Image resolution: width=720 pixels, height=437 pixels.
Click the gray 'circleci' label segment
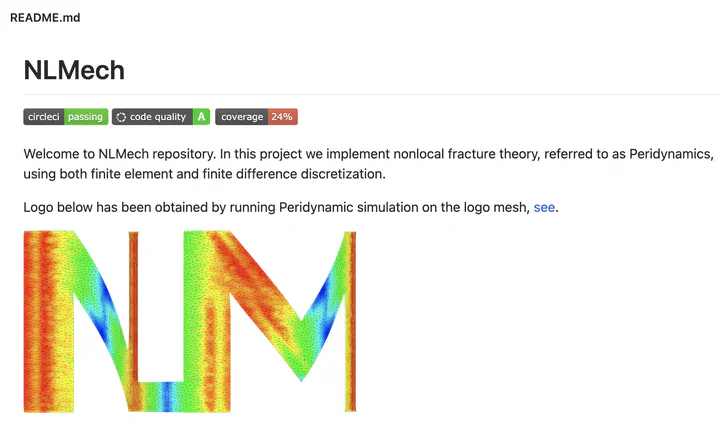pos(44,117)
